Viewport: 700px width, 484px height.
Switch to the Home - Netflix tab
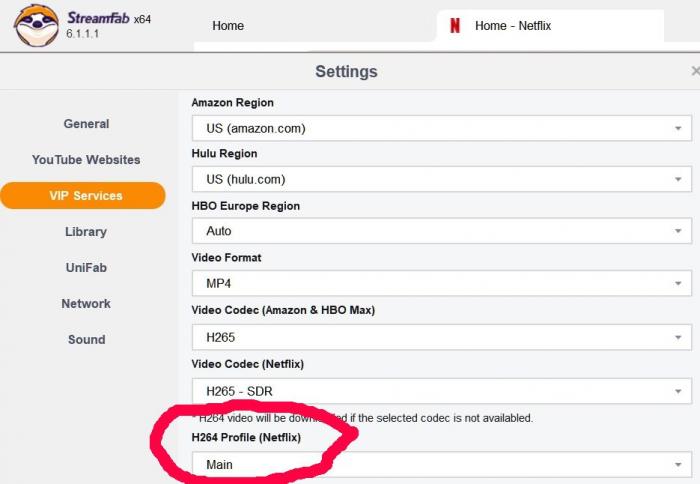[x=550, y=25]
